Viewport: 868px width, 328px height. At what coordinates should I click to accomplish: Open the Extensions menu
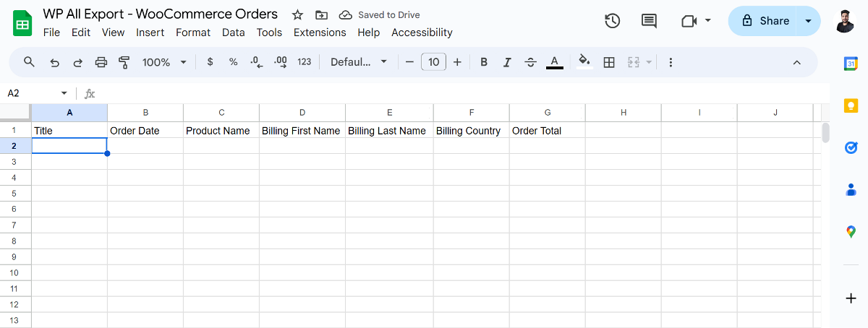pyautogui.click(x=320, y=33)
